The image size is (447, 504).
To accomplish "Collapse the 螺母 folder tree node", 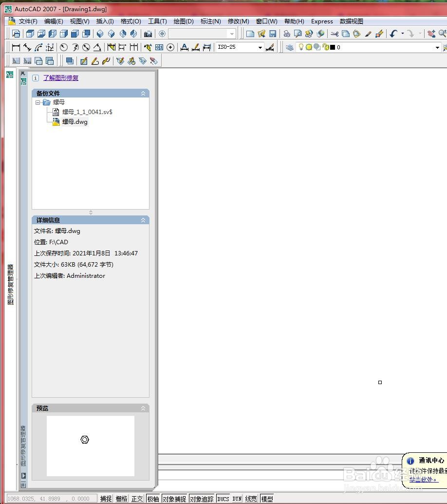I will point(37,102).
